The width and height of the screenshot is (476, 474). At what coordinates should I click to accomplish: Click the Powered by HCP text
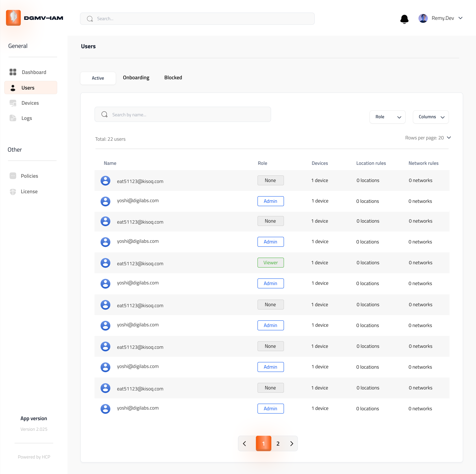click(34, 457)
